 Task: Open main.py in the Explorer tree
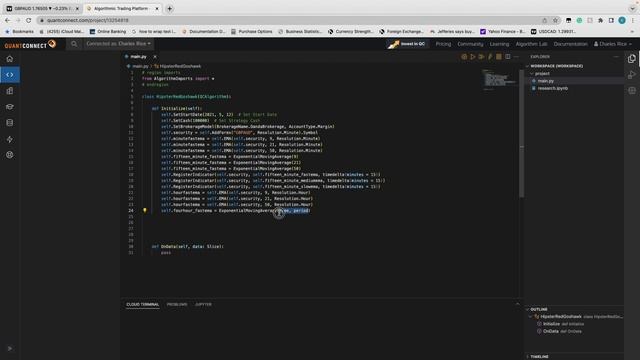click(545, 81)
